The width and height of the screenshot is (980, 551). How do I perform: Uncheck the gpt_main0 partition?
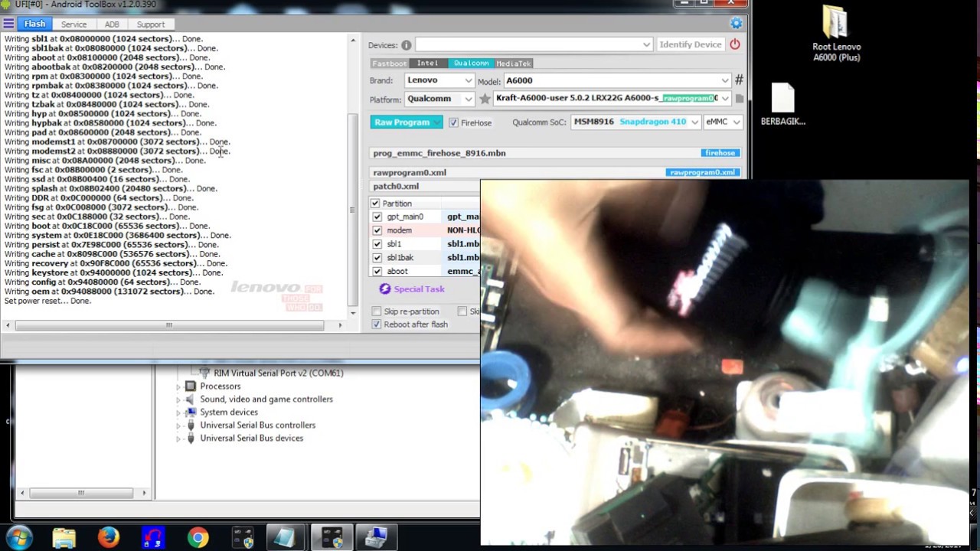tap(377, 217)
